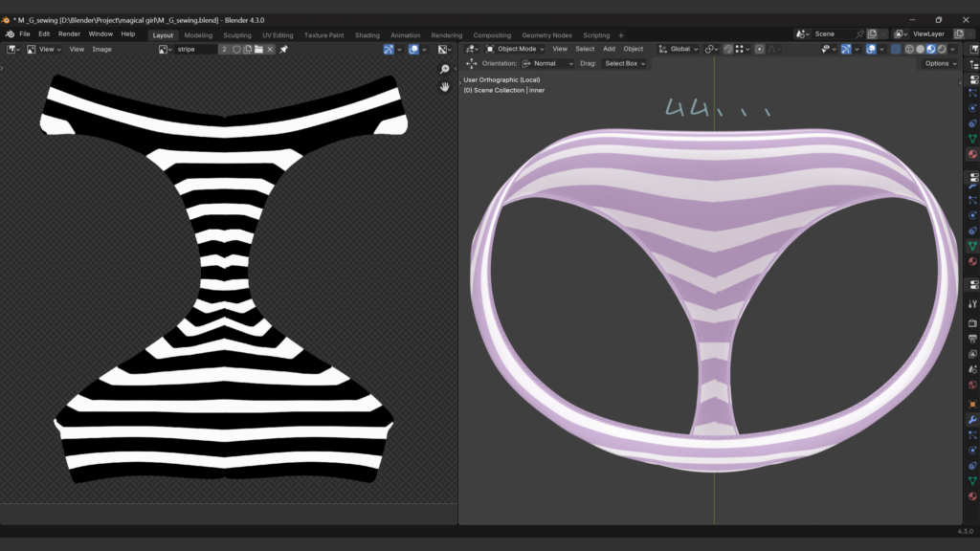Toggle proportional editing in 3D viewport
The height and width of the screenshot is (551, 980).
[x=759, y=49]
